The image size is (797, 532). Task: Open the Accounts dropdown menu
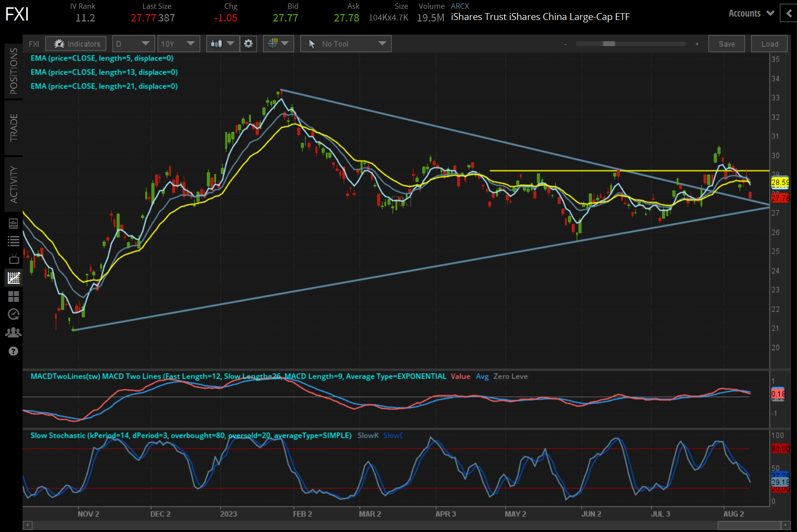click(x=751, y=14)
